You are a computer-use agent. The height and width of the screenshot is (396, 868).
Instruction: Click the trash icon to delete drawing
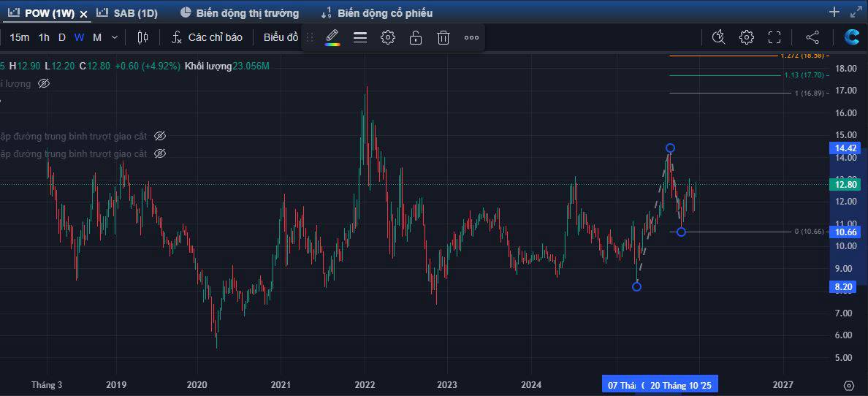443,37
